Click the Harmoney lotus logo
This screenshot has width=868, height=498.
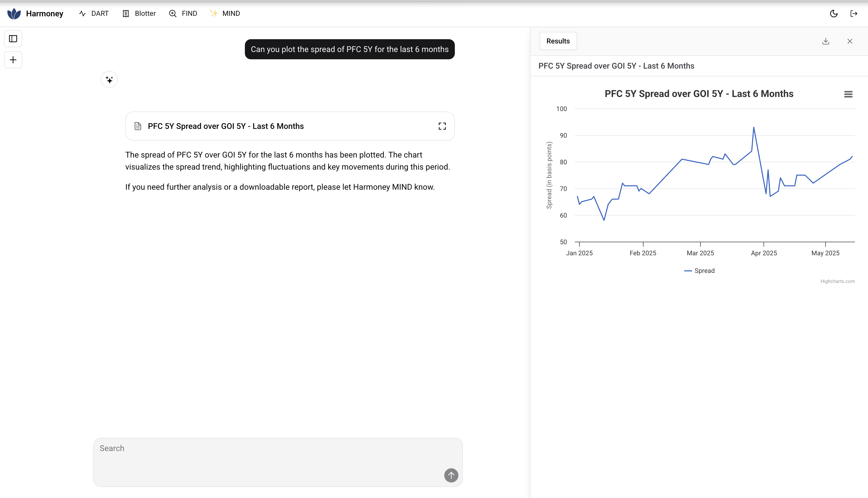tap(14, 14)
